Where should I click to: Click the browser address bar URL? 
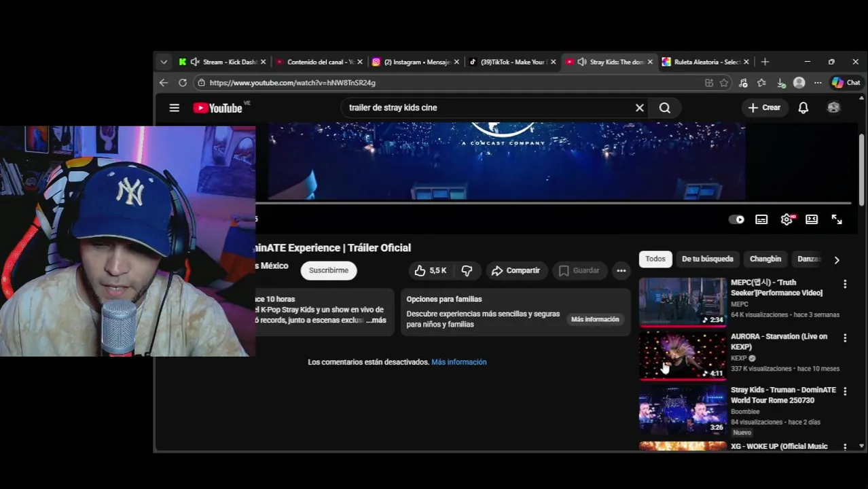[292, 83]
